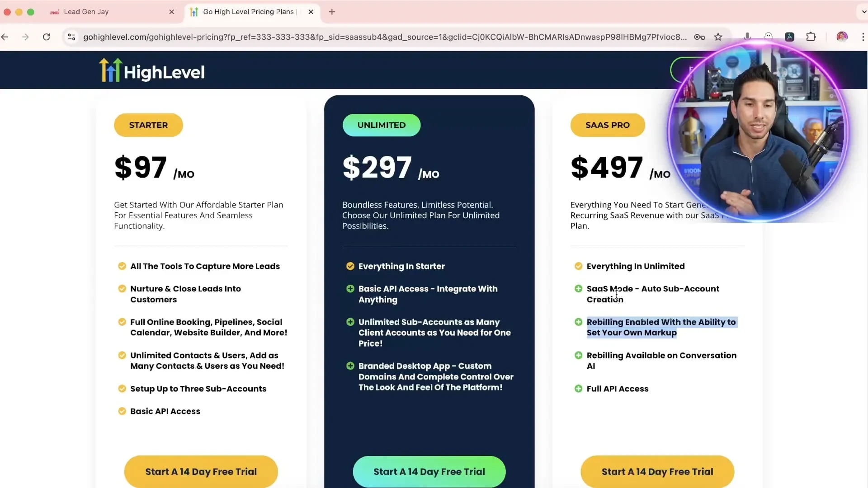Open the password key icon in address bar
This screenshot has height=488, width=868.
pyautogui.click(x=699, y=37)
